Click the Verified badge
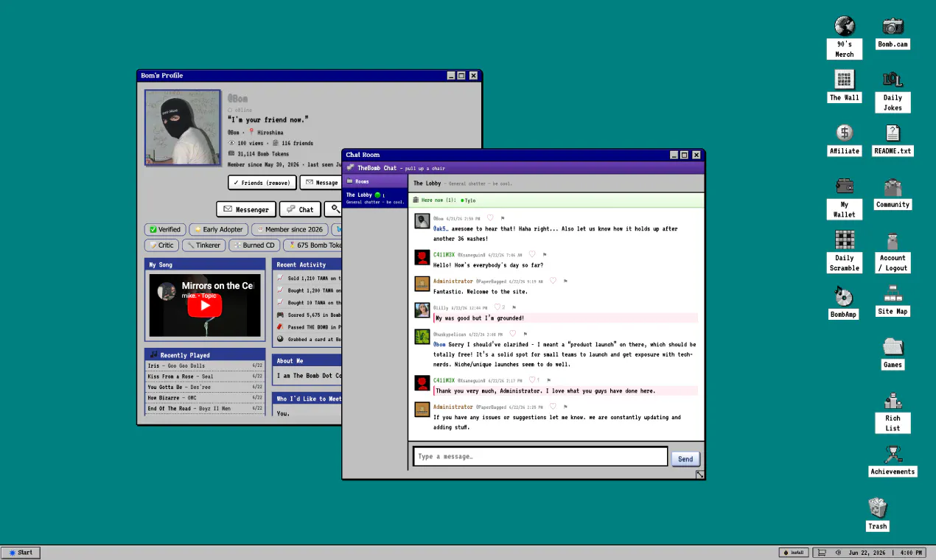The image size is (936, 560). 165,229
